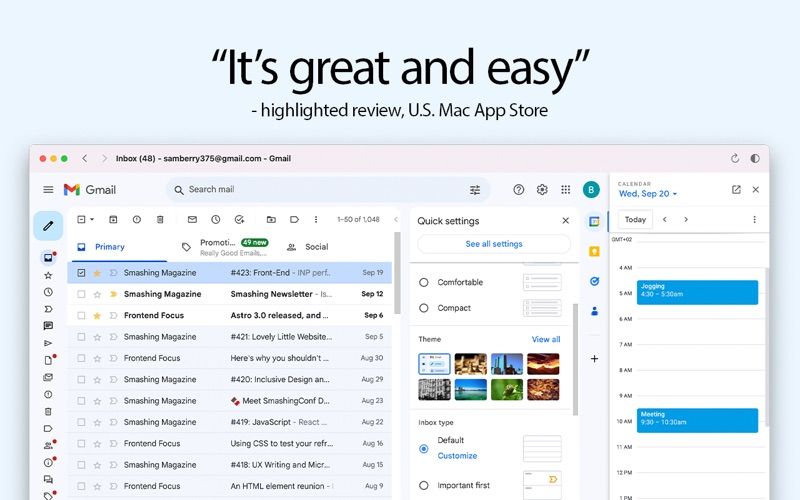Screen dimensions: 800x500
Task: Delete selected mail with trash icon
Action: tap(160, 219)
